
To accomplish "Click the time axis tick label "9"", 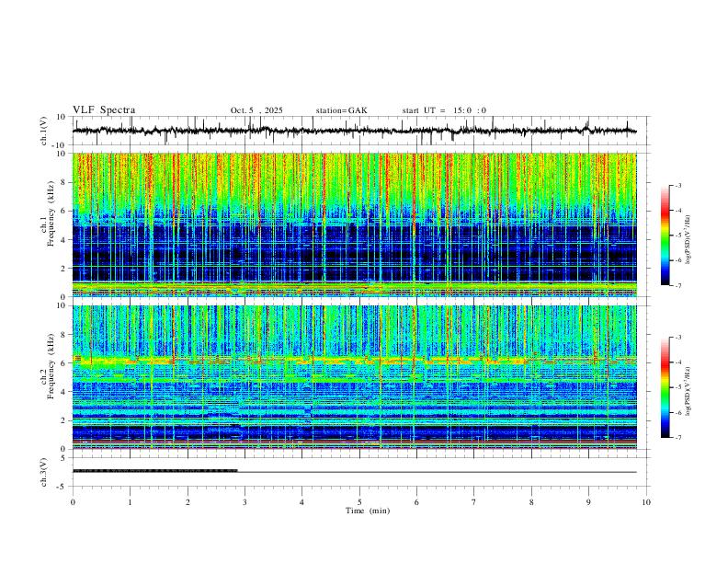I will tap(588, 502).
